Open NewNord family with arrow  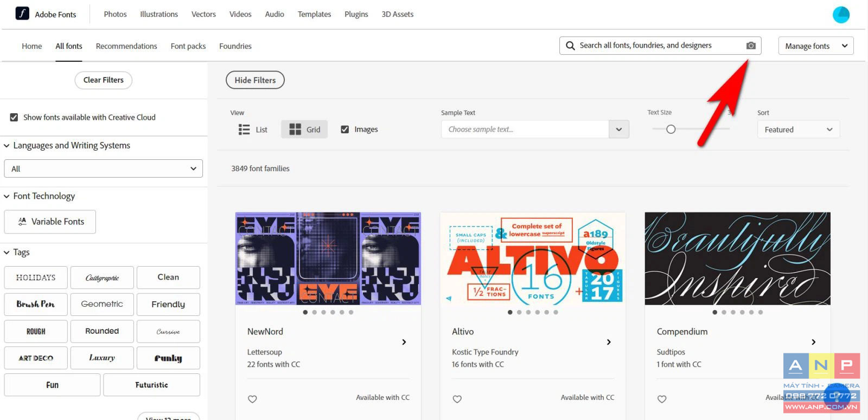coord(404,342)
